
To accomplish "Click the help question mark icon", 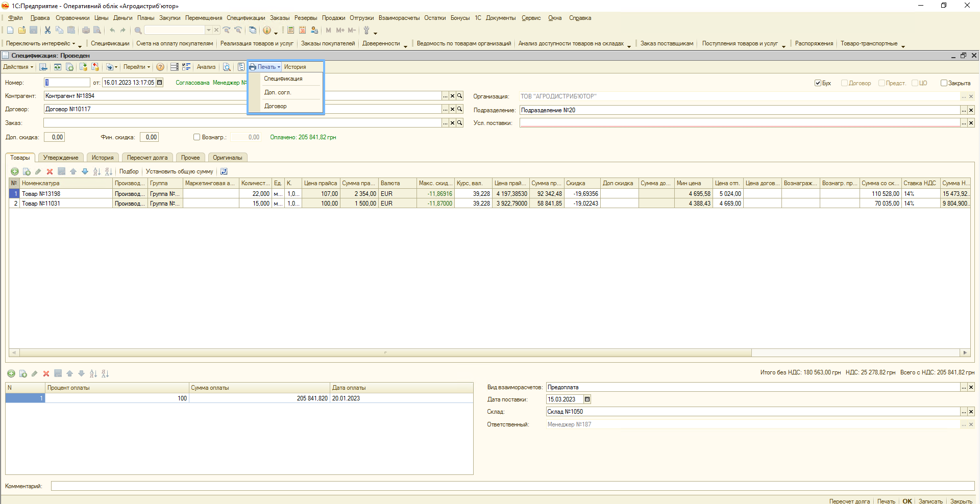I will 160,67.
